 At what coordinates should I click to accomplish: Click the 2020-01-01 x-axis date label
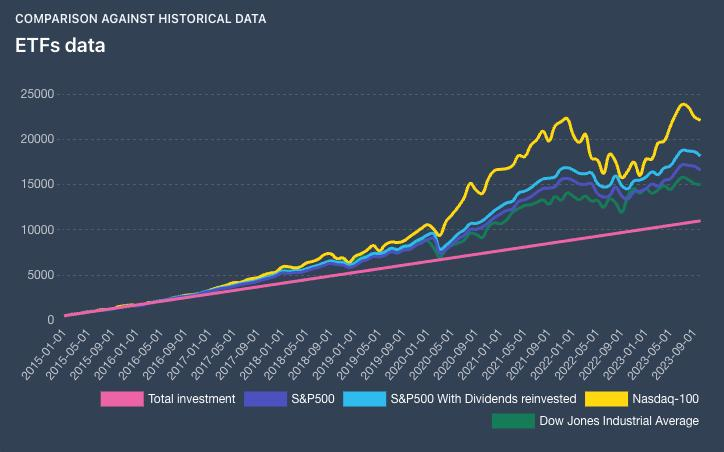click(408, 354)
